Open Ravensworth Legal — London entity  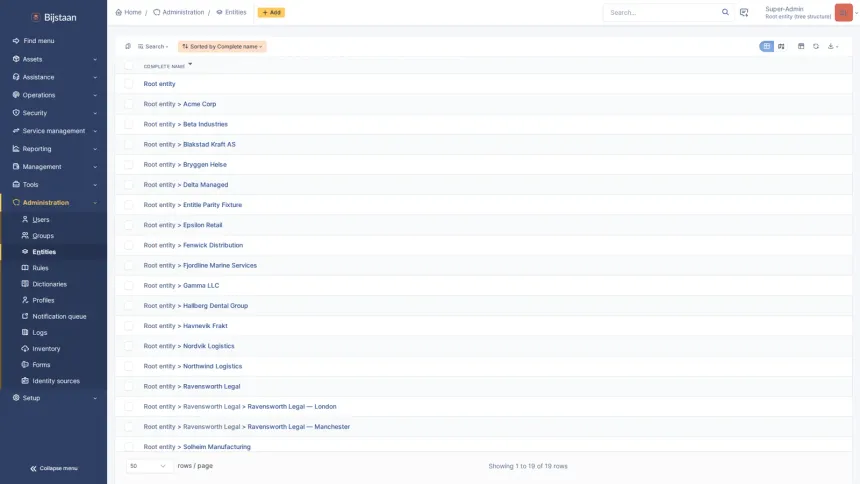292,407
